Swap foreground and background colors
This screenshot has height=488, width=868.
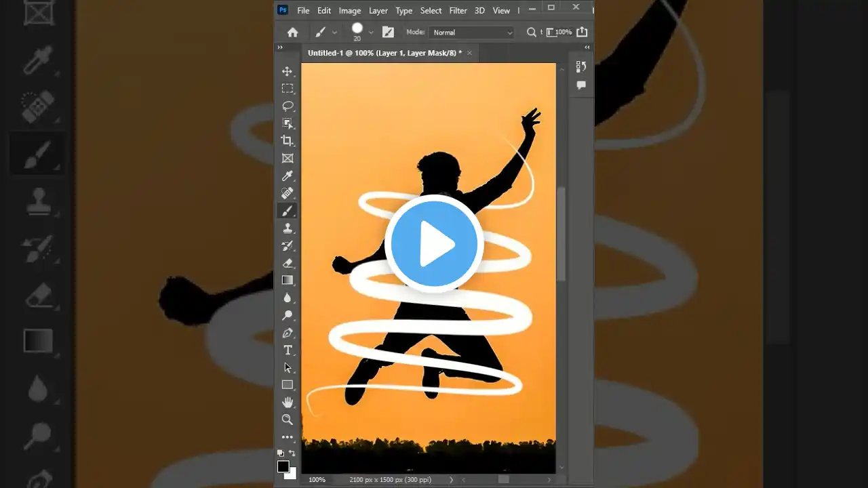tap(292, 453)
